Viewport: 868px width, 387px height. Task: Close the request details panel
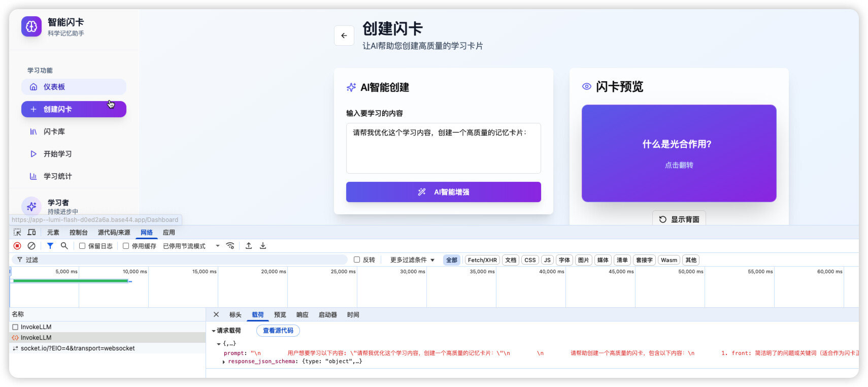click(216, 315)
